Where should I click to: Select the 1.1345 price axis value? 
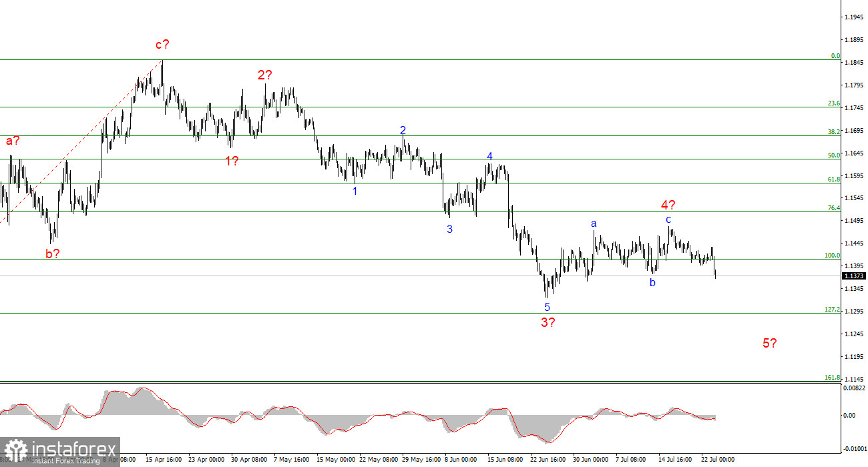[854, 288]
